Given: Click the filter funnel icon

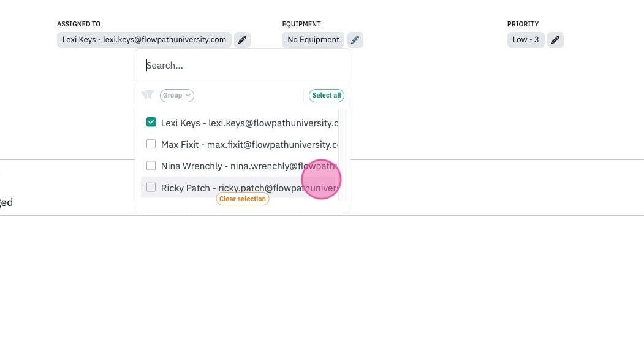Looking at the screenshot, I should tap(148, 95).
